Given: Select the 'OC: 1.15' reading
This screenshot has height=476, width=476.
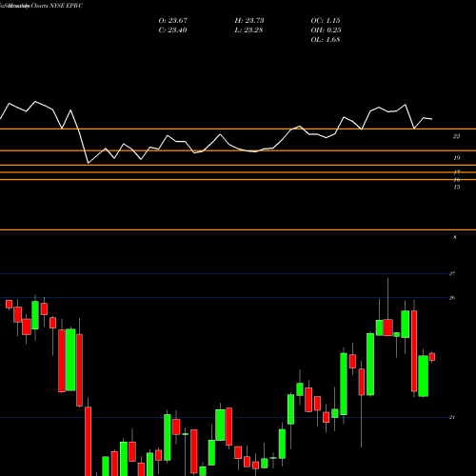Looking at the screenshot, I should (326, 21).
